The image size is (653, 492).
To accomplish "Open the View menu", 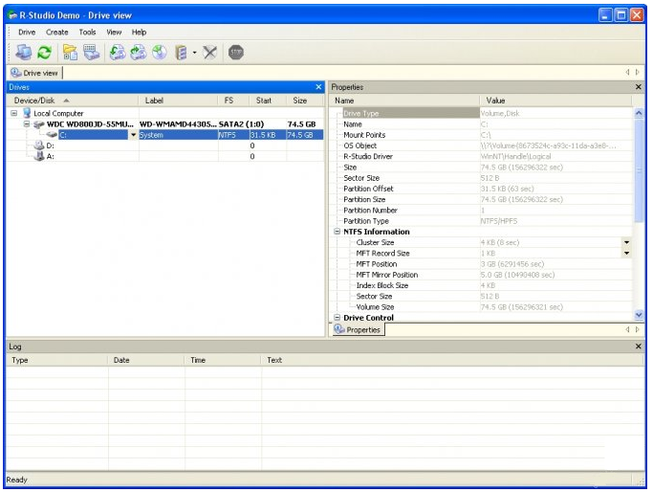I will (x=114, y=32).
